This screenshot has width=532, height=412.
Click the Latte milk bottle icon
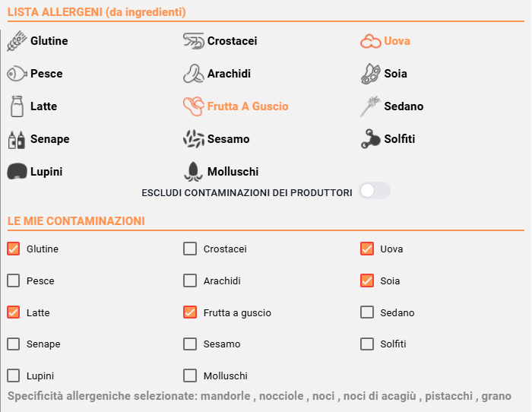coord(17,106)
